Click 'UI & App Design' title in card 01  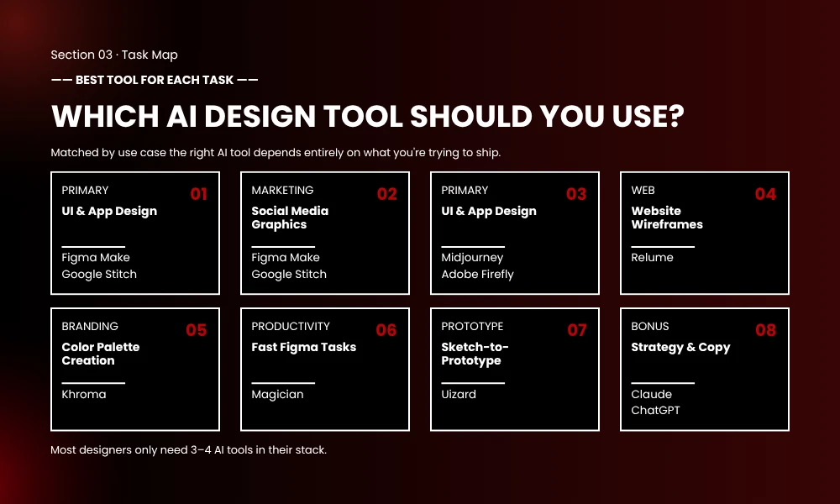click(x=109, y=211)
